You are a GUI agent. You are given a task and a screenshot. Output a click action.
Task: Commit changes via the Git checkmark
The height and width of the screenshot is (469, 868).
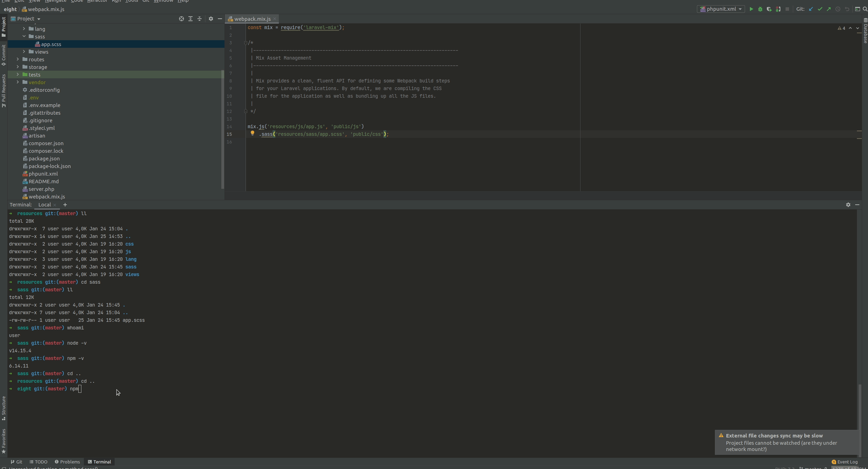tap(820, 9)
